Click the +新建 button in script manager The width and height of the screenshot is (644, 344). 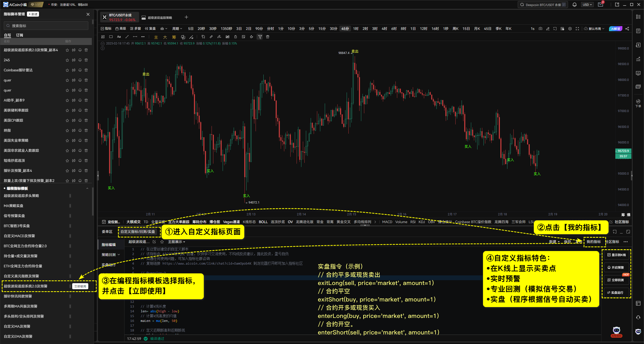(33, 14)
